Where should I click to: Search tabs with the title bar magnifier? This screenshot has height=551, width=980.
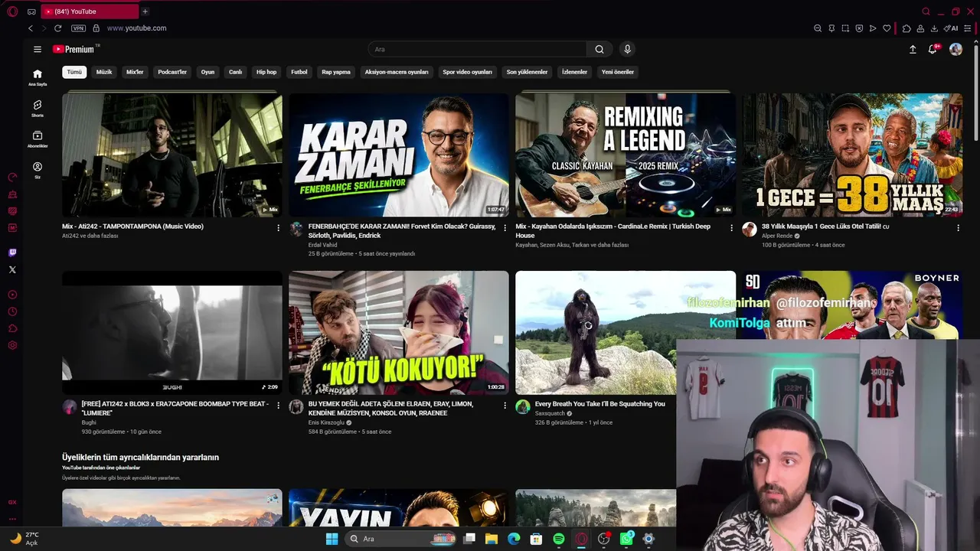[x=926, y=11]
